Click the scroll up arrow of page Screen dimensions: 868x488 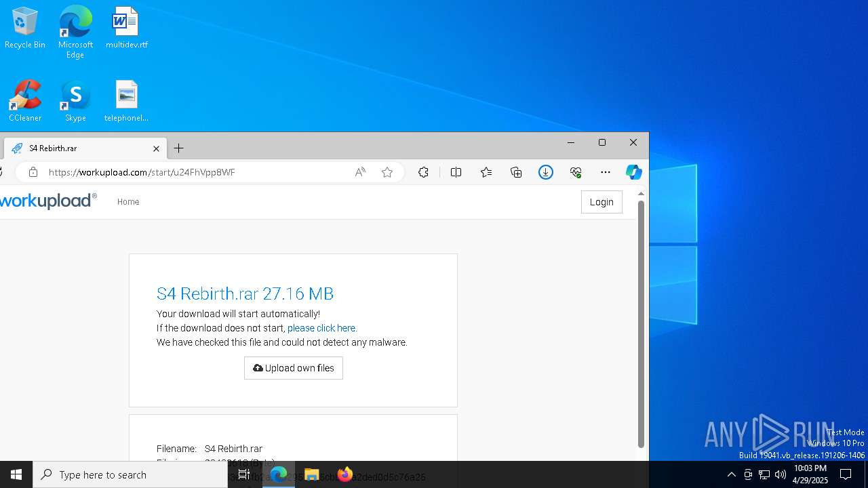click(x=641, y=194)
